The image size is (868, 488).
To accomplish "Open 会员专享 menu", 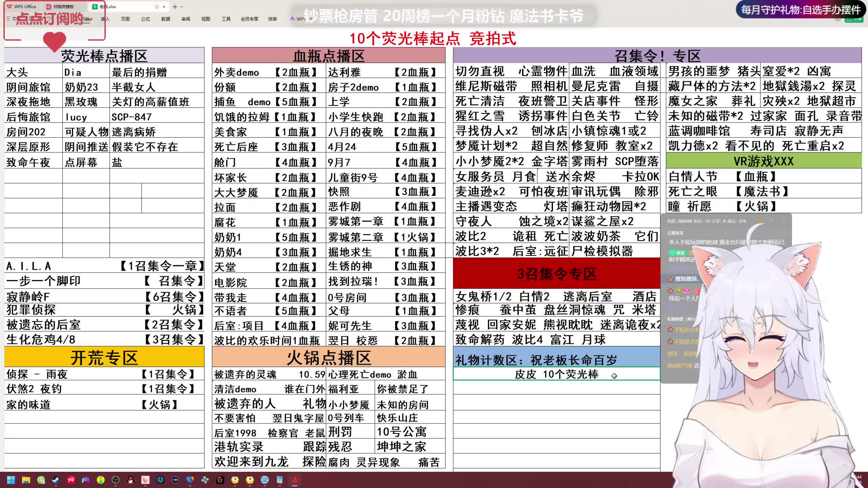I will click(x=249, y=19).
